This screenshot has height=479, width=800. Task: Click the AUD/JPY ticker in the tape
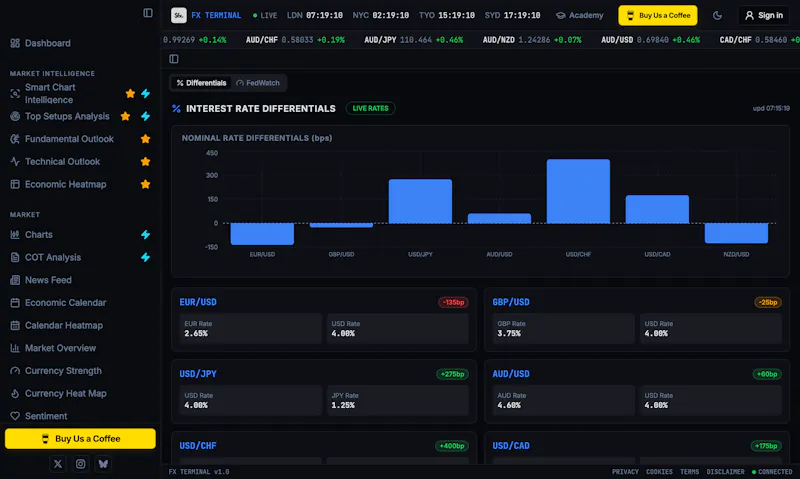414,40
